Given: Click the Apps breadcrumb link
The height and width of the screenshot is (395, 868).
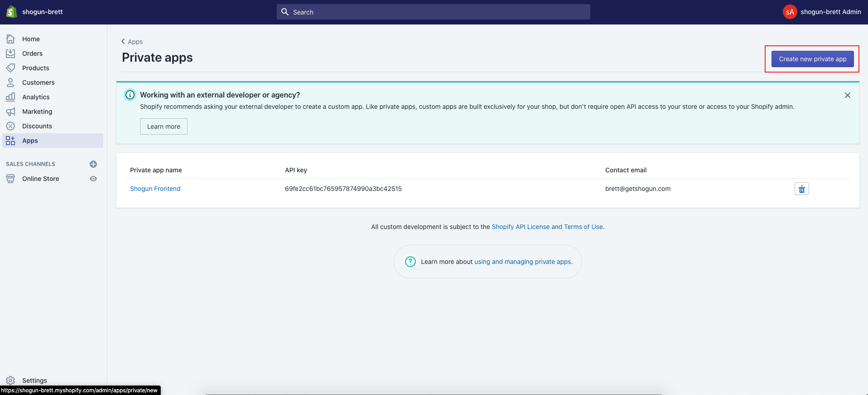Looking at the screenshot, I should pyautogui.click(x=135, y=42).
